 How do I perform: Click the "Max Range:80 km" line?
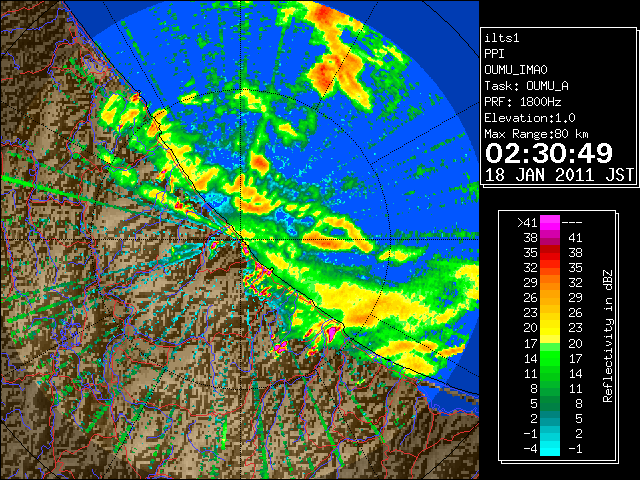click(536, 134)
